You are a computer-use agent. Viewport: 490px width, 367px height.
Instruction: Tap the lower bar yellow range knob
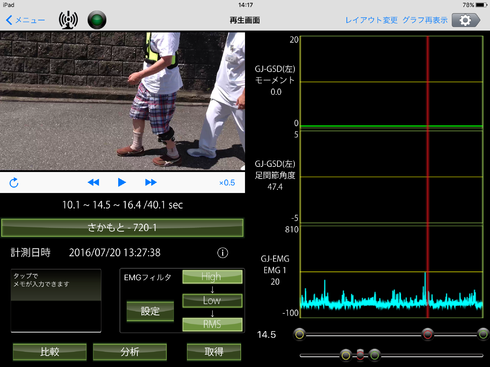[346, 355]
